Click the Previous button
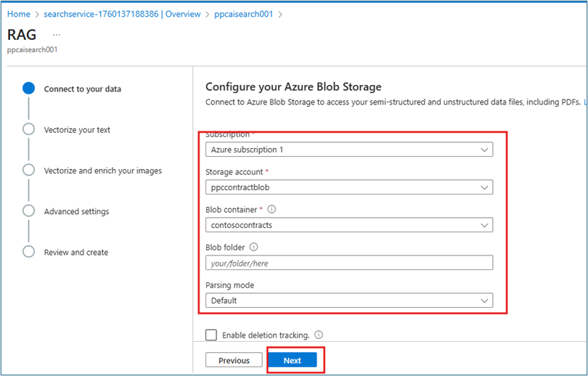Viewport: 588px width, 376px height. click(234, 360)
